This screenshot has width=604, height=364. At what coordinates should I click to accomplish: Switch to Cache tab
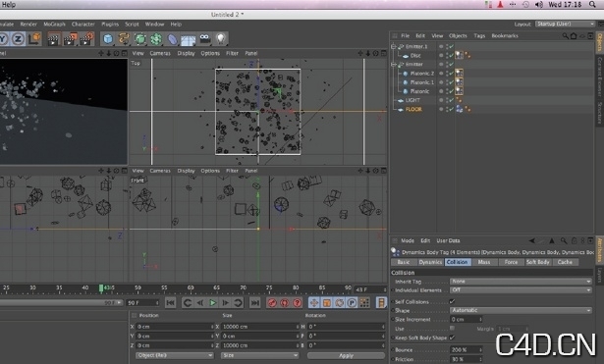click(565, 262)
